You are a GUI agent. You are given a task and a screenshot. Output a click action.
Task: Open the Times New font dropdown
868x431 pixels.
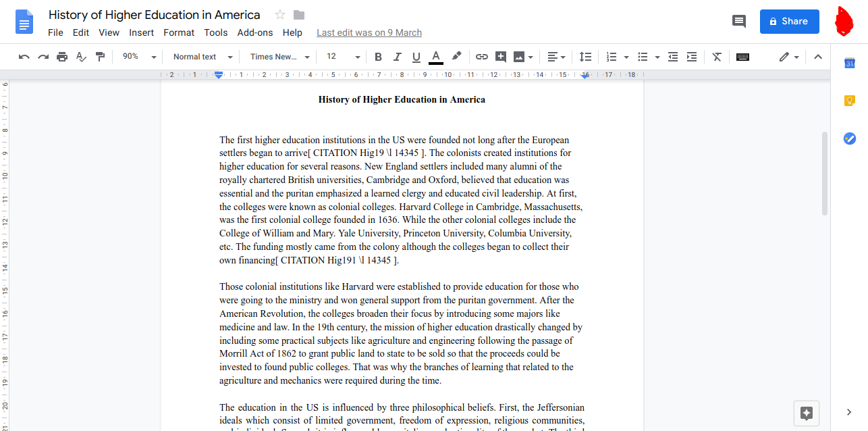click(x=280, y=57)
